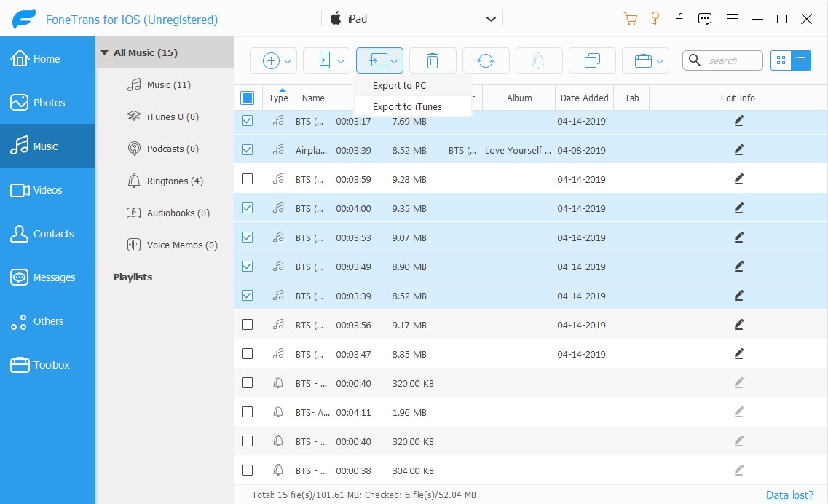Screen dimensions: 828x504
Task: Check the 9.28 MB song checkbox
Action: tap(247, 178)
